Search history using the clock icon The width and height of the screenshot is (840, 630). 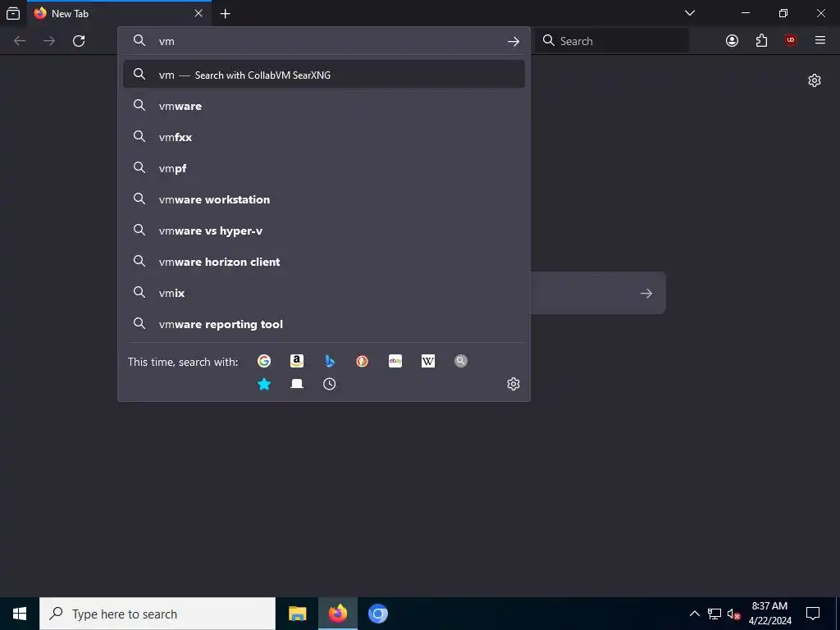(x=330, y=384)
